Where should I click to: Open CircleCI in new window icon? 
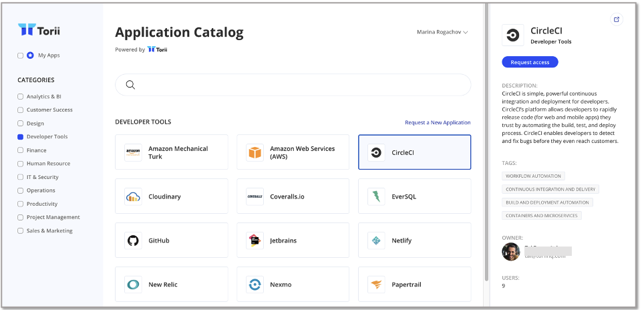click(x=616, y=19)
